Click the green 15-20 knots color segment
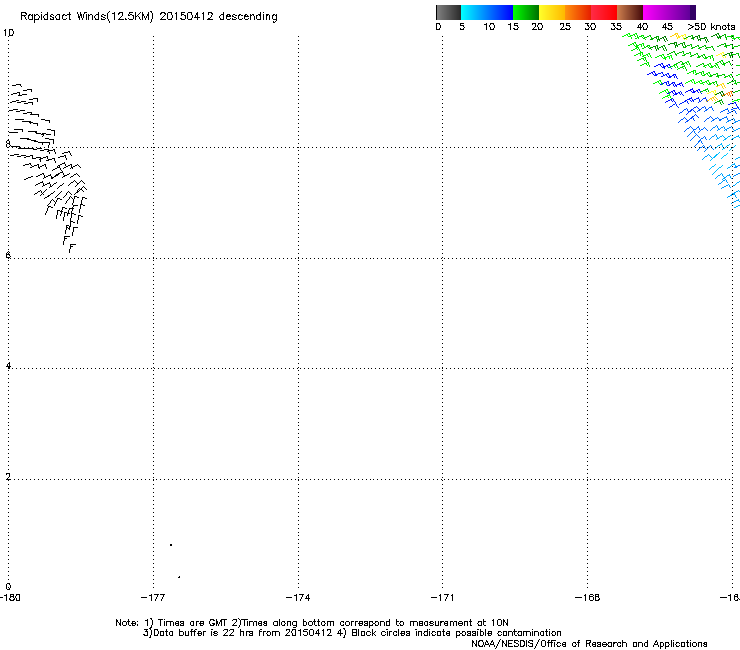 [526, 12]
